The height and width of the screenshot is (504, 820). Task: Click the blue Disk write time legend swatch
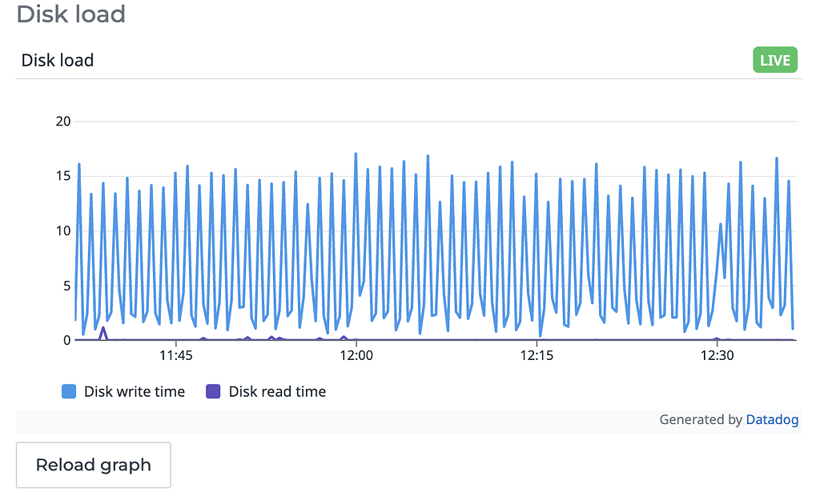point(69,391)
